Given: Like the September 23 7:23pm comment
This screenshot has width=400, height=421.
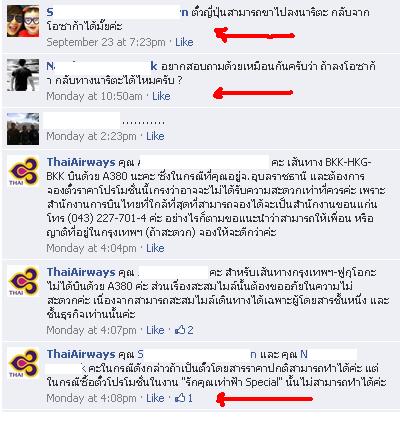Looking at the screenshot, I should (x=184, y=42).
